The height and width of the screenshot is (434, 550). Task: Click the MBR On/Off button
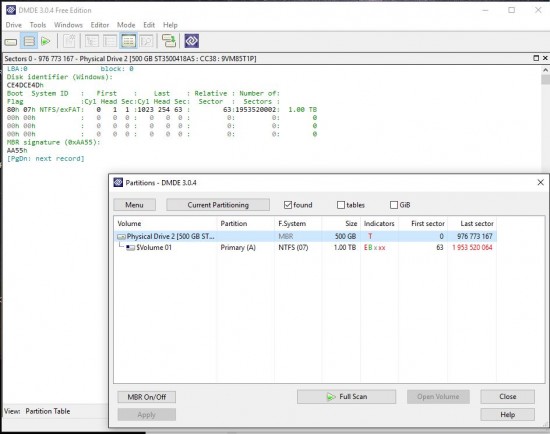tap(147, 397)
